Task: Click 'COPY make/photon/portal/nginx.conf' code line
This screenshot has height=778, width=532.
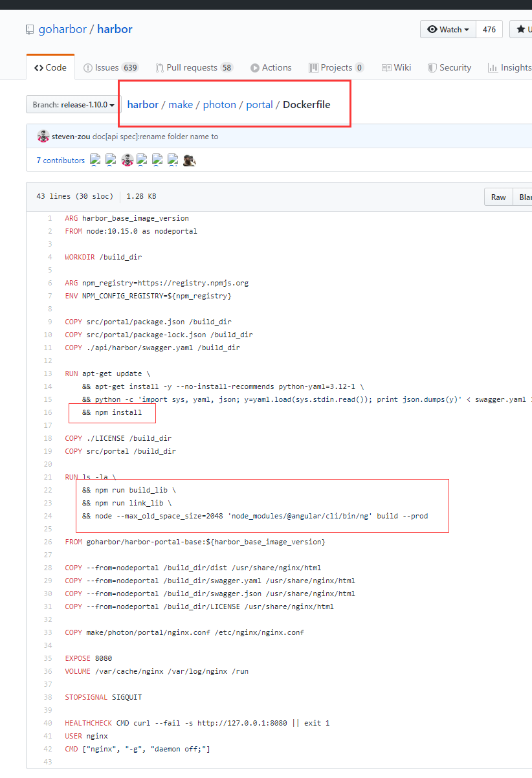Action: pos(184,632)
